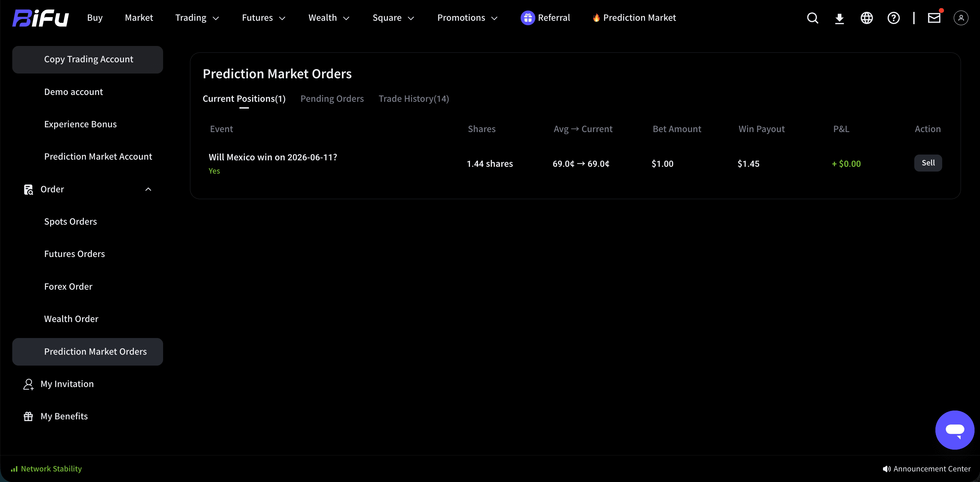
Task: Click the Announcement Center speaker icon
Action: tap(886, 469)
